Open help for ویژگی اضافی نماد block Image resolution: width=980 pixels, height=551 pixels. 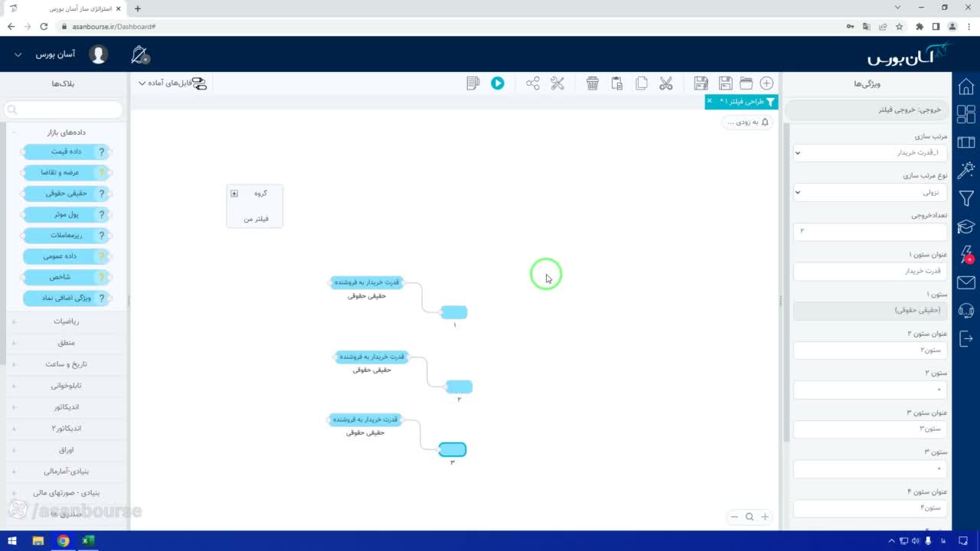pyautogui.click(x=101, y=298)
